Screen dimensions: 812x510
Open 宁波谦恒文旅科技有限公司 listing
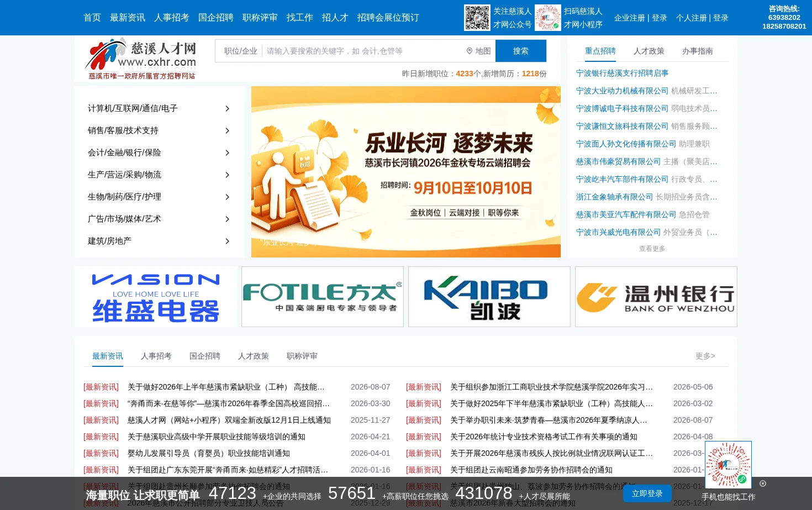[x=623, y=126]
